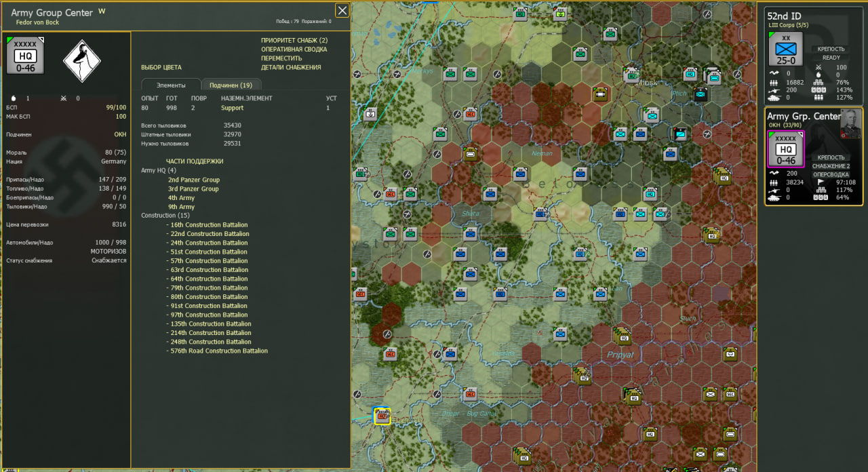Select the yellow-highlighted HQ counter near Dnepr-Bug Canal
This screenshot has width=868, height=472.
pos(382,416)
